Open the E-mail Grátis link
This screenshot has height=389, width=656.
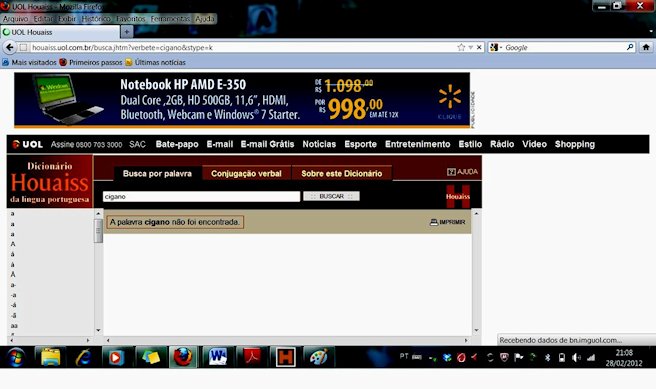267,144
